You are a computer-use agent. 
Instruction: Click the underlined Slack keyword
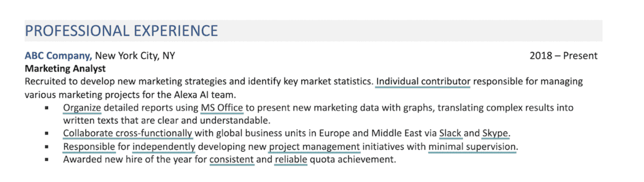(451, 133)
